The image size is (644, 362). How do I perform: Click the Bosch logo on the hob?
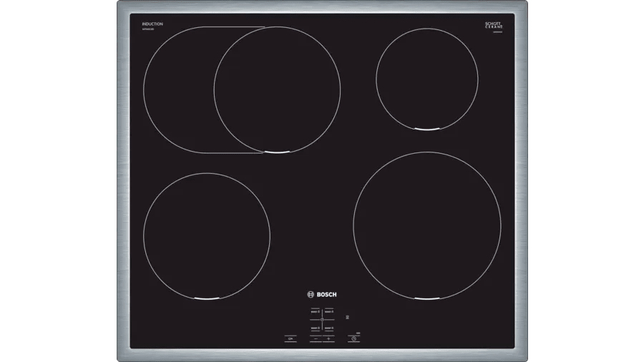point(321,294)
